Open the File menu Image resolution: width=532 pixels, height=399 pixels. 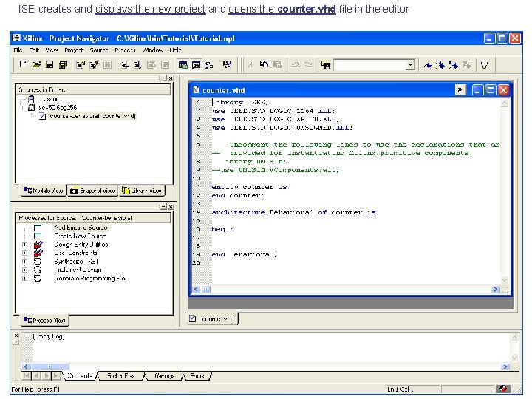pyautogui.click(x=18, y=50)
